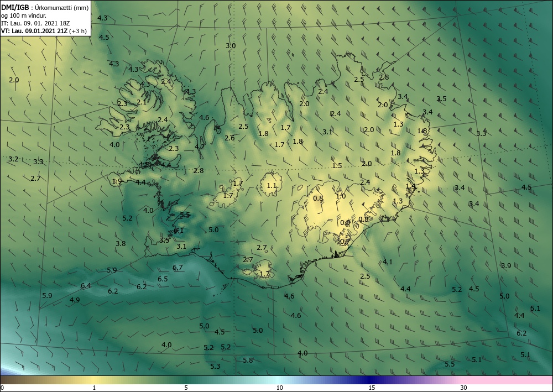Click the 6.7 precipitation value
Image resolution: width=553 pixels, height=392 pixels.
click(178, 268)
